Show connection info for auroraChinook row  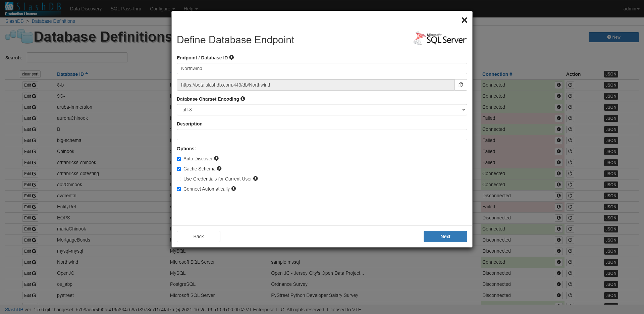559,118
